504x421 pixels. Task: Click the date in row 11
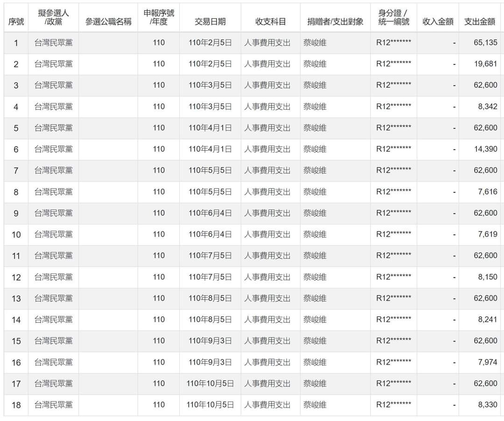(210, 255)
